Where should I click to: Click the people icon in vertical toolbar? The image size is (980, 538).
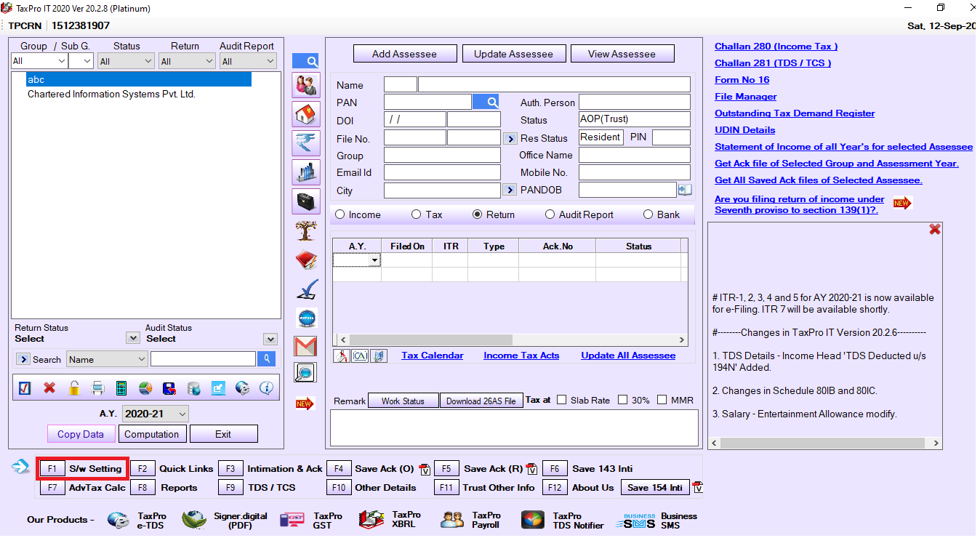click(x=306, y=85)
